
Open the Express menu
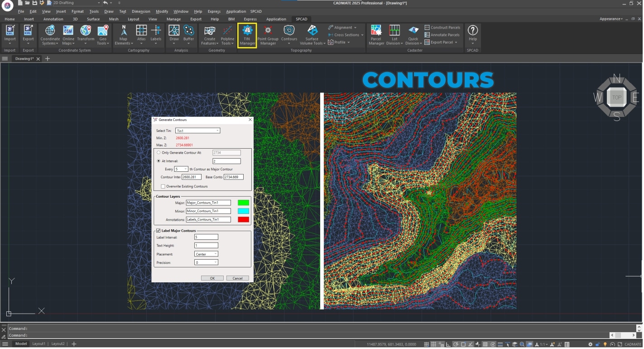(x=214, y=11)
